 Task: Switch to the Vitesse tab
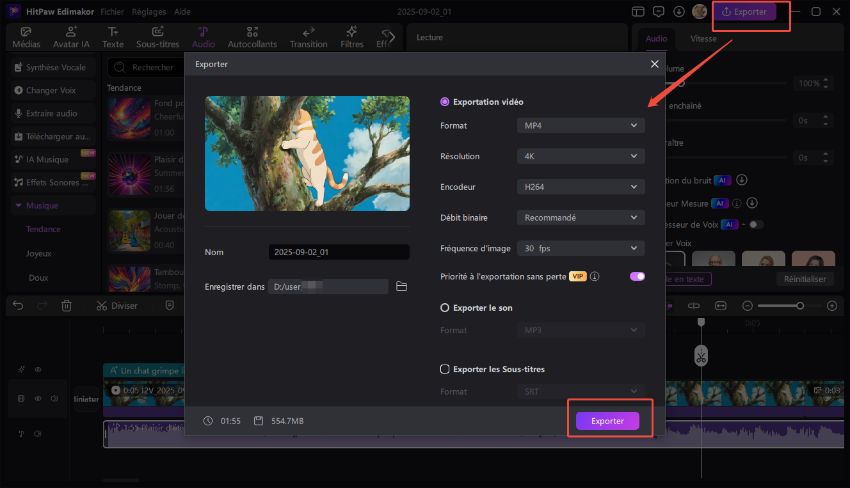pos(703,38)
